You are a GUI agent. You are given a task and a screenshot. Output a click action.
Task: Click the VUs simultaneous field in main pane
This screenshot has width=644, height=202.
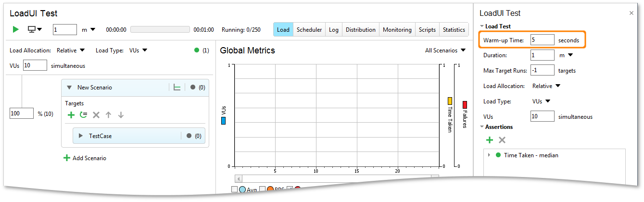[x=35, y=65]
